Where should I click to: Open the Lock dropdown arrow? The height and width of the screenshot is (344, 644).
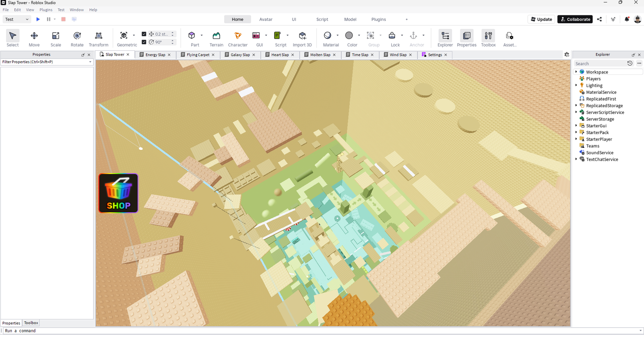(402, 35)
